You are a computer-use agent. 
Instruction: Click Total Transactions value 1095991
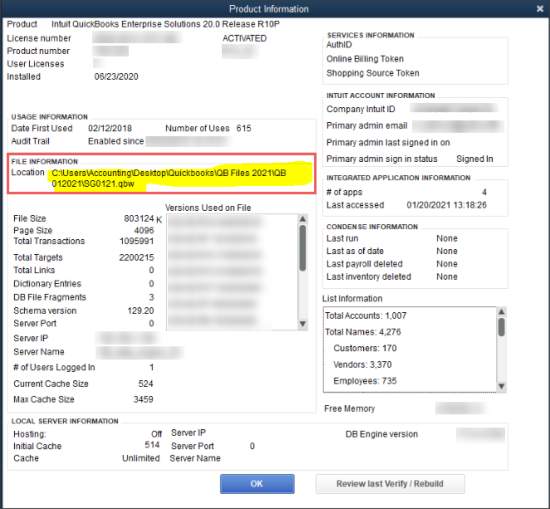(x=136, y=241)
